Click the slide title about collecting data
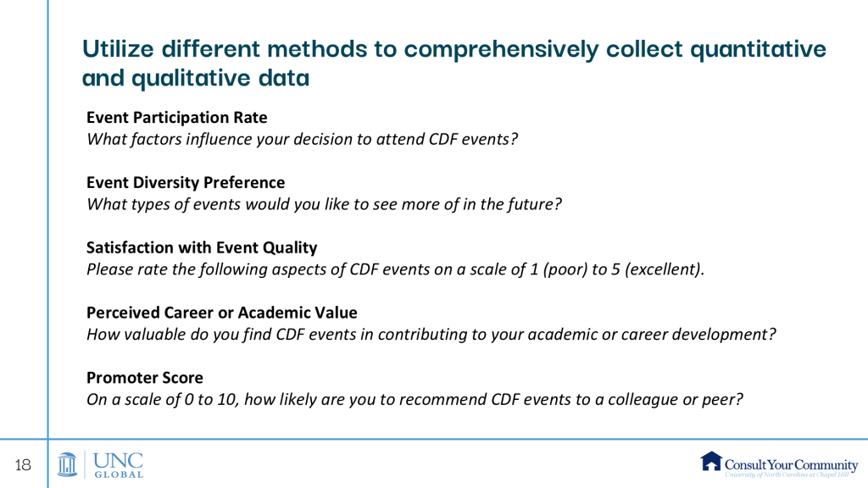The height and width of the screenshot is (488, 868). (x=453, y=64)
